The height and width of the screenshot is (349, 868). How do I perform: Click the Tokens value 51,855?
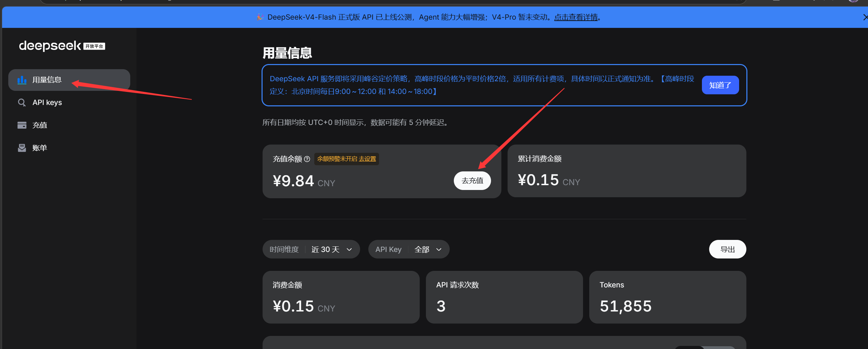pos(626,306)
